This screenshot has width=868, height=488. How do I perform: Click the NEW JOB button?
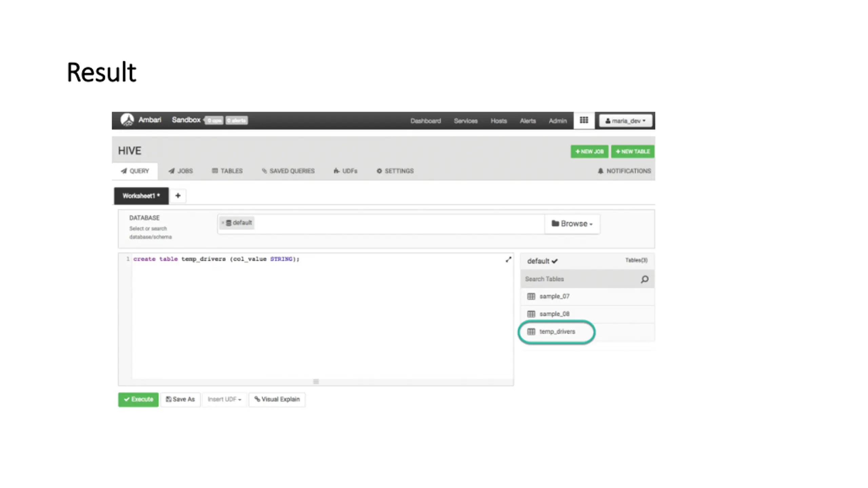click(589, 151)
